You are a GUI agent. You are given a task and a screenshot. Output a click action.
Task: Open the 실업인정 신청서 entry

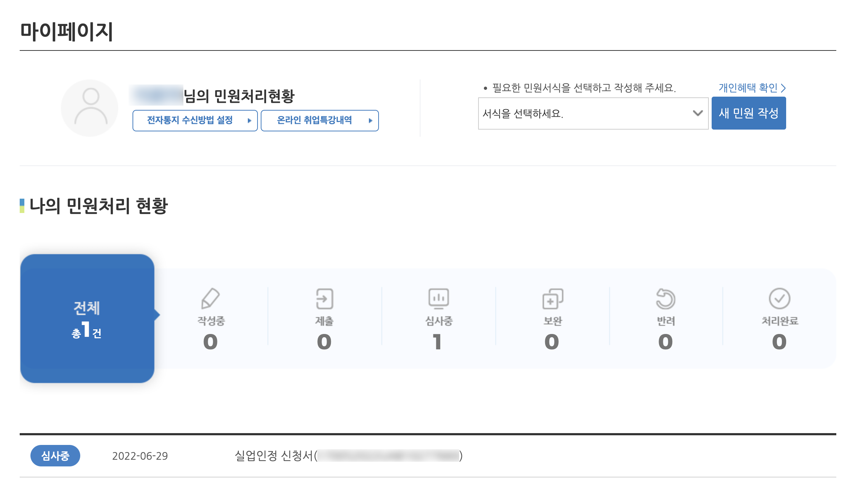[x=348, y=456]
